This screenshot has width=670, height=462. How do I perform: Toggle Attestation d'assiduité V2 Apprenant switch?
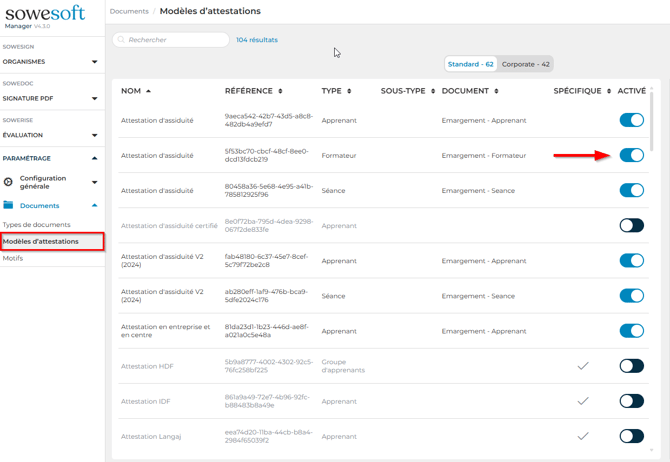tap(632, 260)
